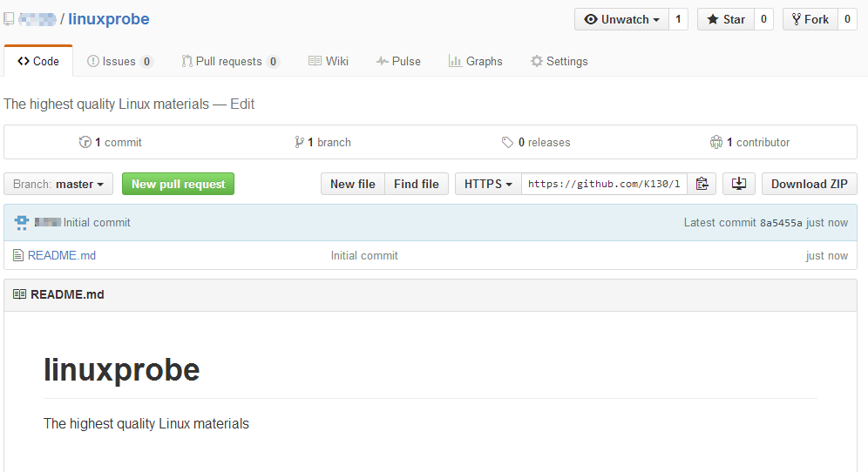Viewport: 868px width, 472px height.
Task: Click the commit author avatar icon
Action: coord(22,222)
